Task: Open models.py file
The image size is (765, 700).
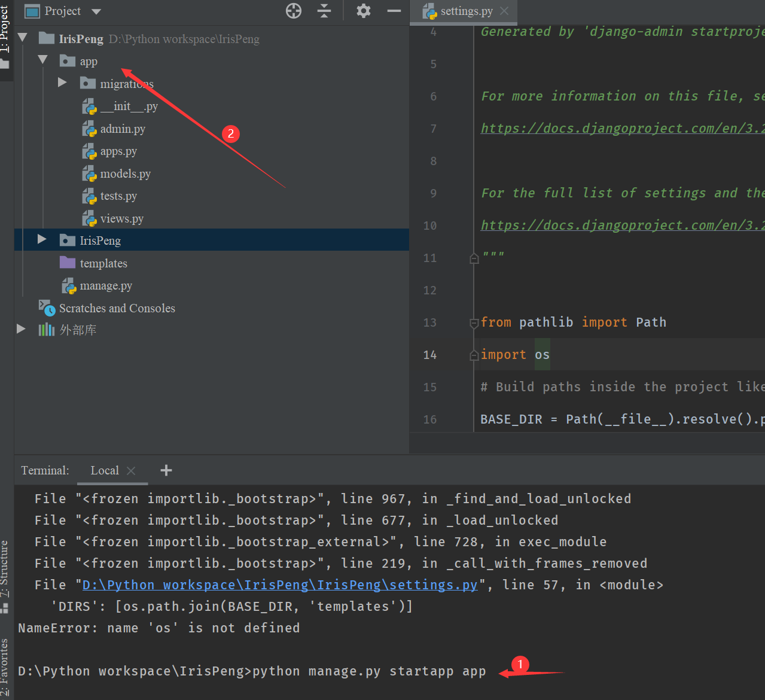Action: [x=125, y=174]
